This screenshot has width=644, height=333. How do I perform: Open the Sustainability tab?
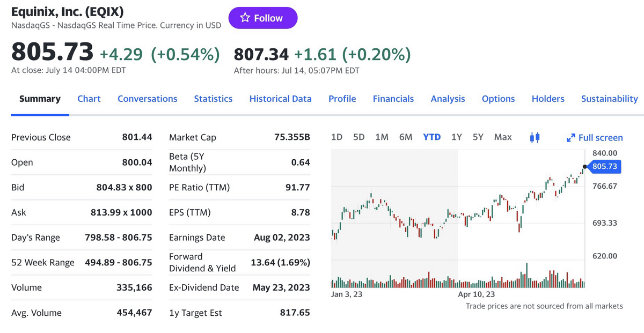[610, 99]
